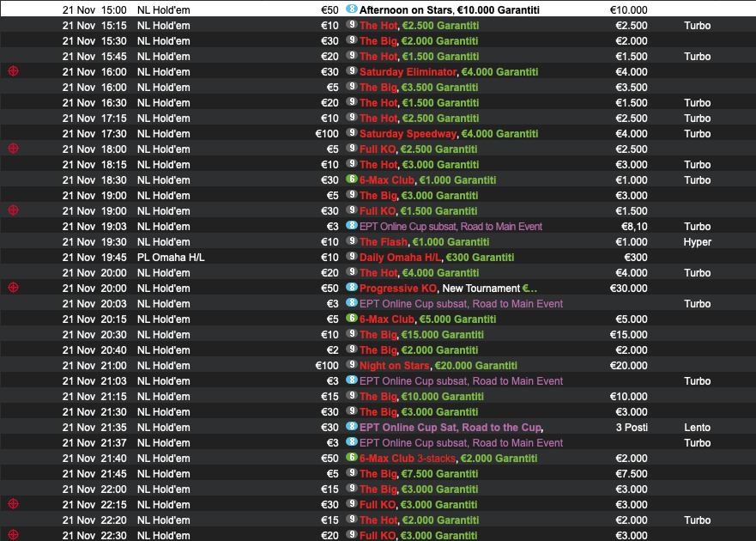Open Night on Stars, €20.000 Garantiti tournament
This screenshot has height=541, width=756.
pyautogui.click(x=438, y=365)
